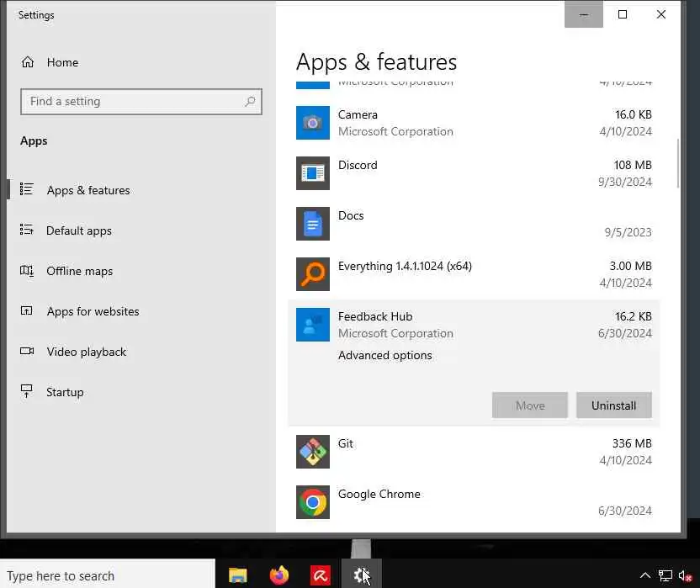Image resolution: width=700 pixels, height=588 pixels.
Task: Select the Git entry name
Action: coord(346,444)
